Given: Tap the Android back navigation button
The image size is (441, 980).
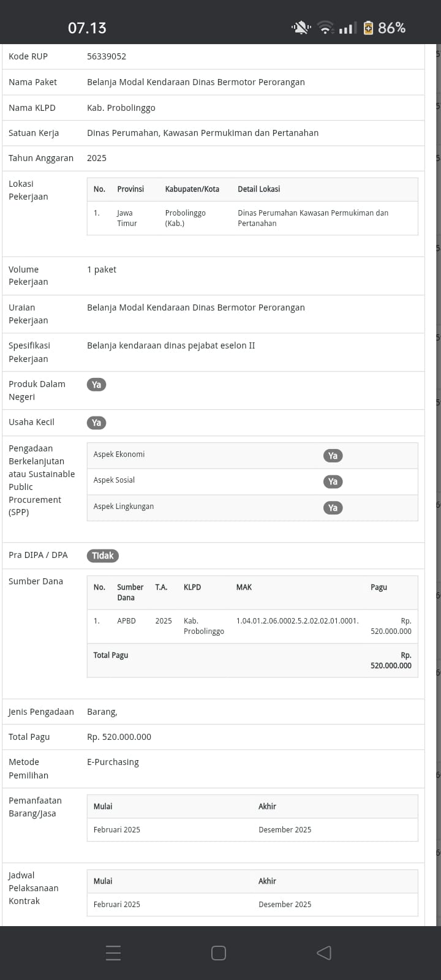Looking at the screenshot, I should (324, 952).
